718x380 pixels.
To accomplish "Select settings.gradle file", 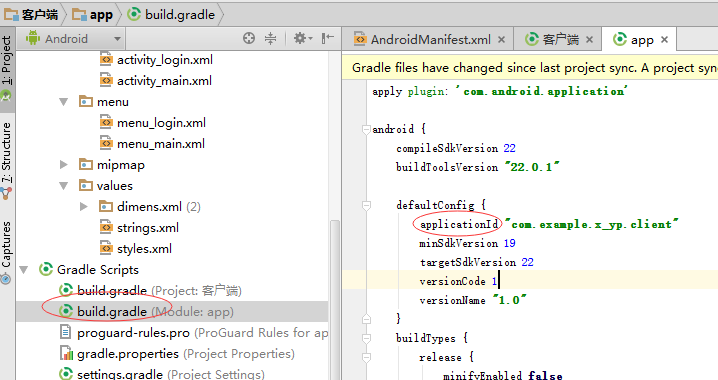I will 162,374.
